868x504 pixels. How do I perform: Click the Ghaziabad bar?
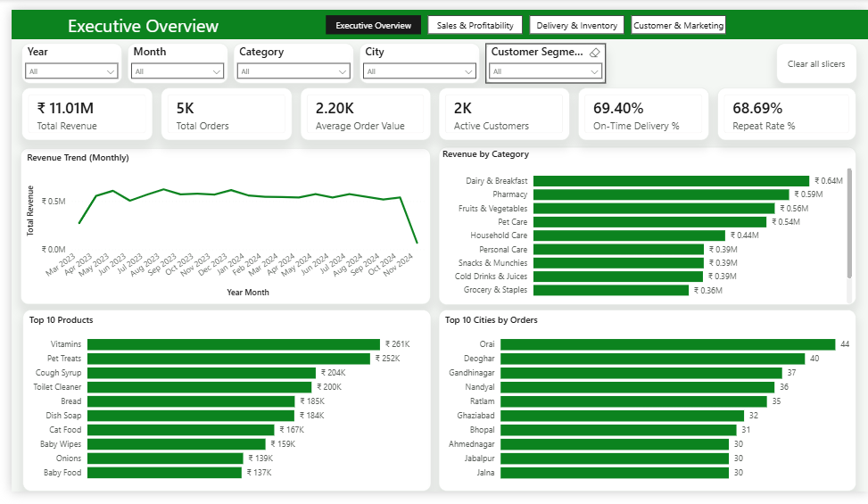pyautogui.click(x=622, y=416)
